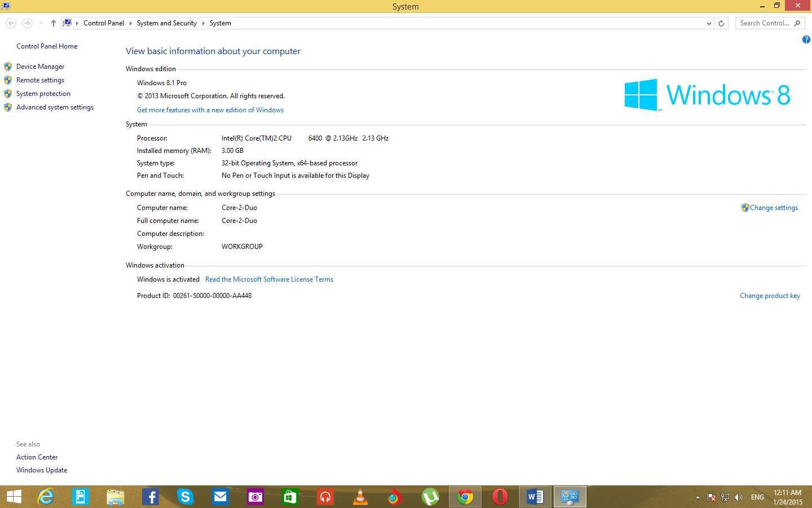Viewport: 812px width, 508px height.
Task: Open the Windows Start button
Action: 14,497
